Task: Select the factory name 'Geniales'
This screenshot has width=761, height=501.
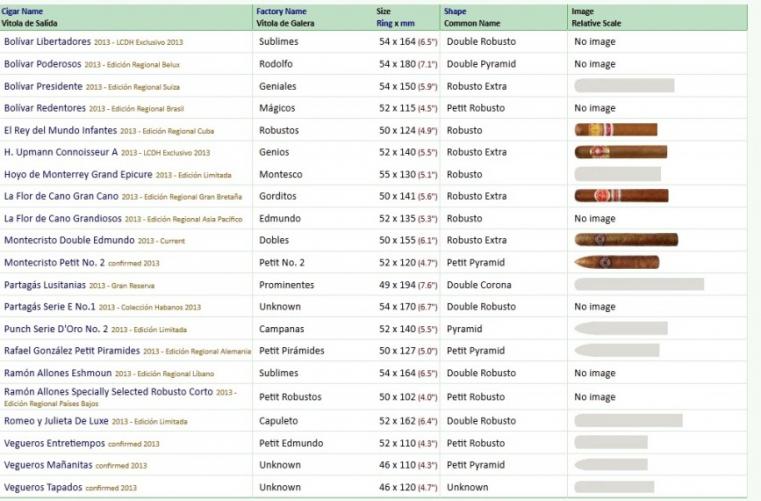Action: click(278, 86)
